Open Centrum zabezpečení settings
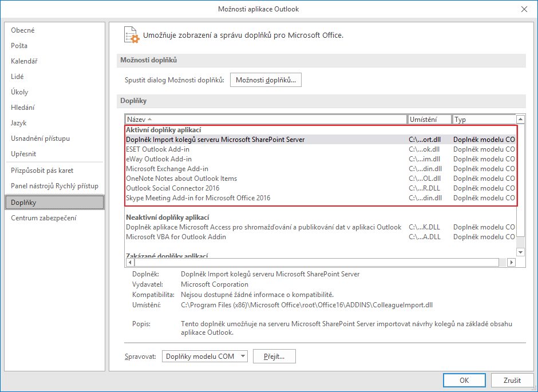The height and width of the screenshot is (392, 538). (x=43, y=218)
